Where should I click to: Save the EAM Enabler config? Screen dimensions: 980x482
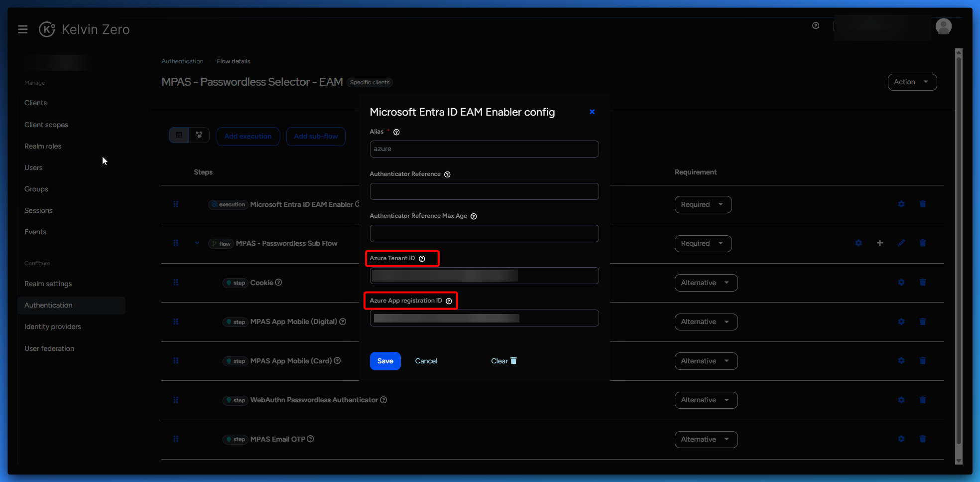[385, 361]
